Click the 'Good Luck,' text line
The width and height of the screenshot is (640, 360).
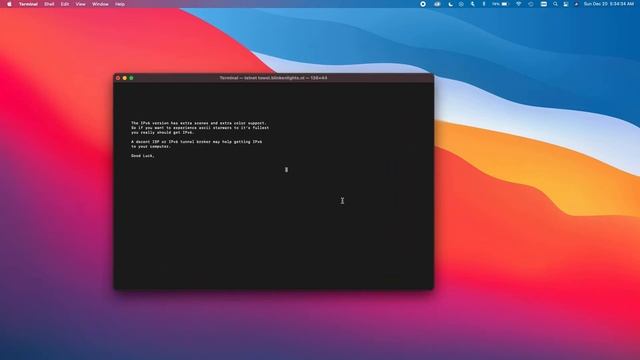pyautogui.click(x=142, y=156)
